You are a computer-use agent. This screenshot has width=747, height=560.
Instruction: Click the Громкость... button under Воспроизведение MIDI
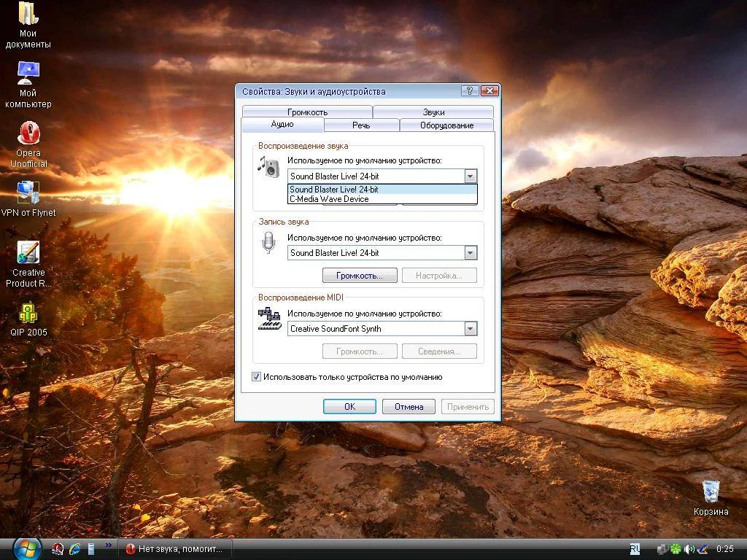(360, 351)
